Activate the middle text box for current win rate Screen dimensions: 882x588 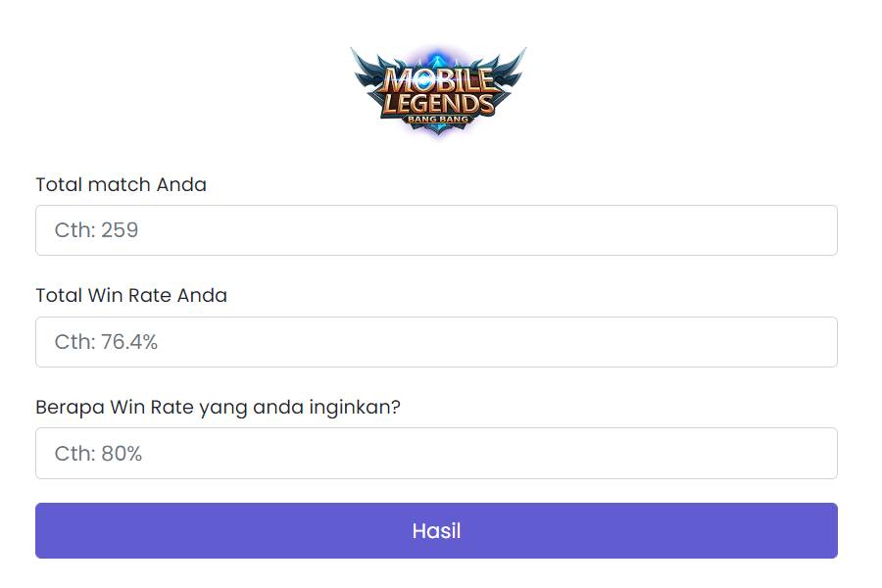click(x=436, y=342)
